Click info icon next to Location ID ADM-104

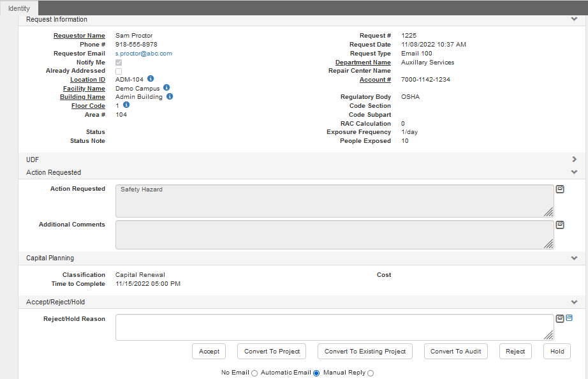coord(151,79)
